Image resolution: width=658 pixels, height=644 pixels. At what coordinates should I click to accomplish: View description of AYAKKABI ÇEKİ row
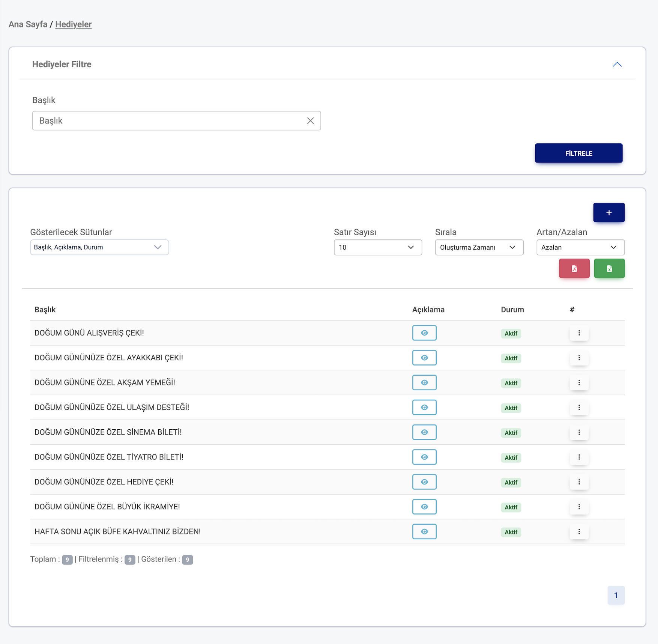pyautogui.click(x=424, y=358)
